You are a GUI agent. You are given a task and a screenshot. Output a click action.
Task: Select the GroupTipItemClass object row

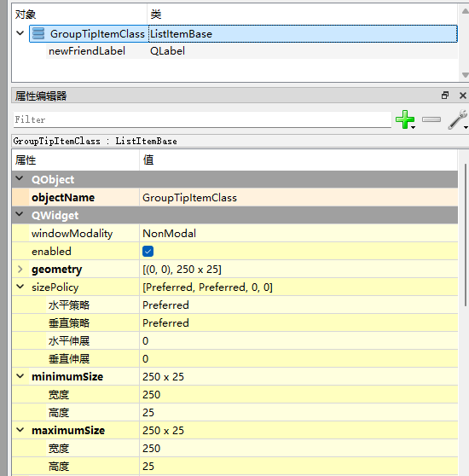point(243,34)
